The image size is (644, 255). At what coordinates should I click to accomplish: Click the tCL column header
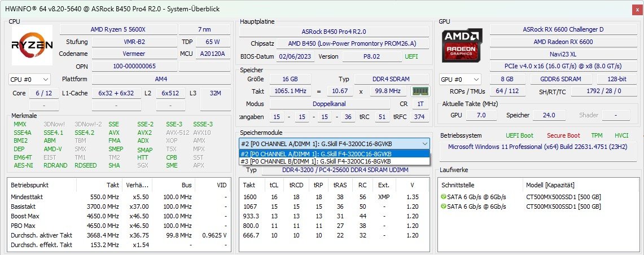[274, 185]
